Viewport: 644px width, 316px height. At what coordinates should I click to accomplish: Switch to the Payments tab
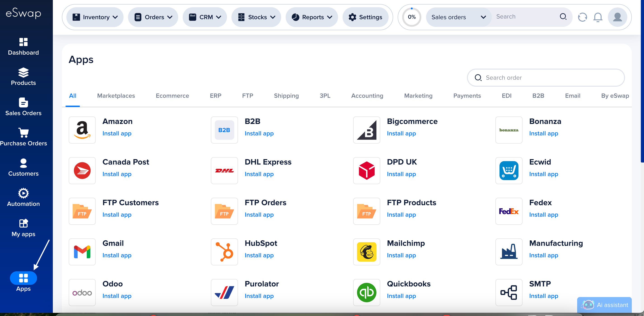point(467,96)
